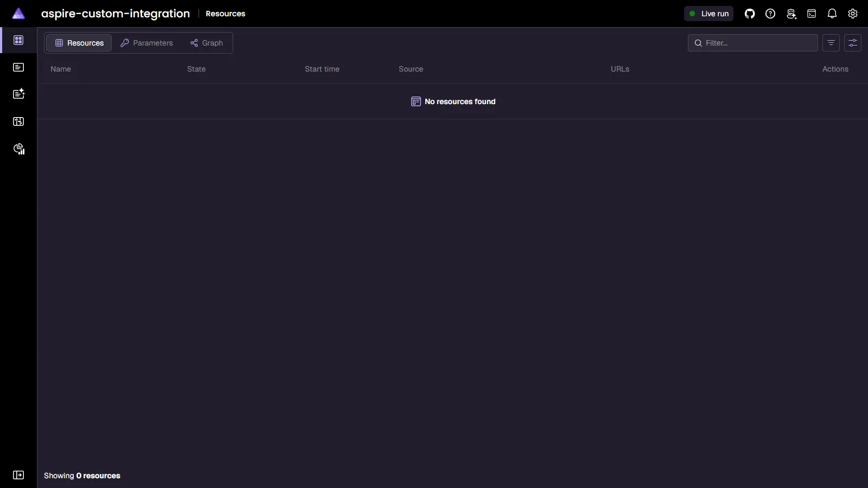Switch to the Parameters tab
This screenshot has width=868, height=488.
click(x=146, y=43)
